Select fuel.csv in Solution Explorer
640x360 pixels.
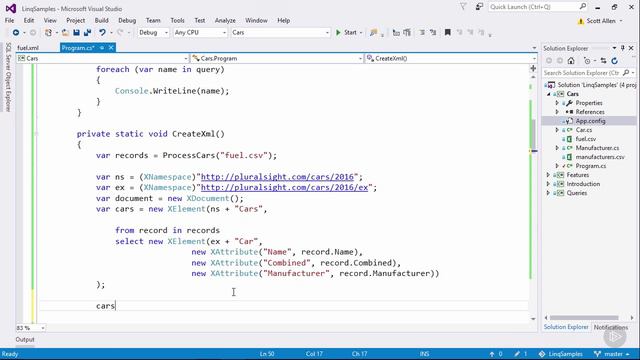coord(585,139)
